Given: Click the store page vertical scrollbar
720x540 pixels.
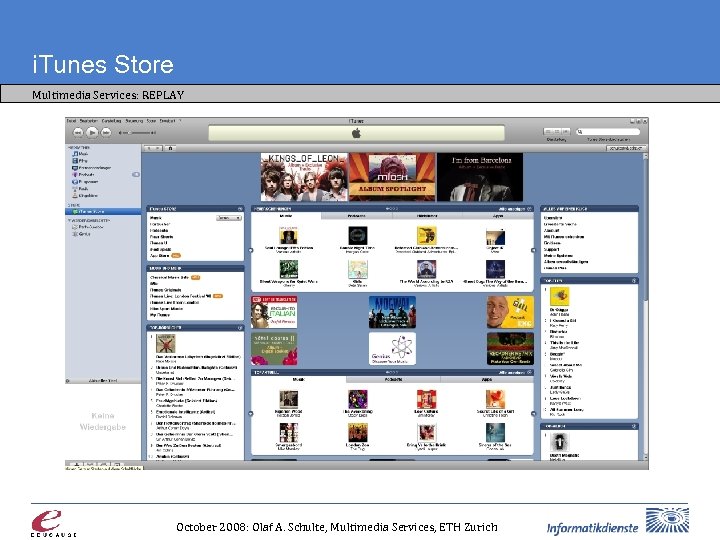Looking at the screenshot, I should pos(645,305).
